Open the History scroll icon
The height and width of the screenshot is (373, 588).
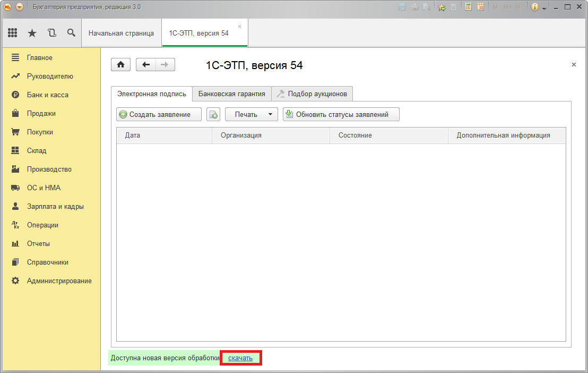pyautogui.click(x=51, y=33)
